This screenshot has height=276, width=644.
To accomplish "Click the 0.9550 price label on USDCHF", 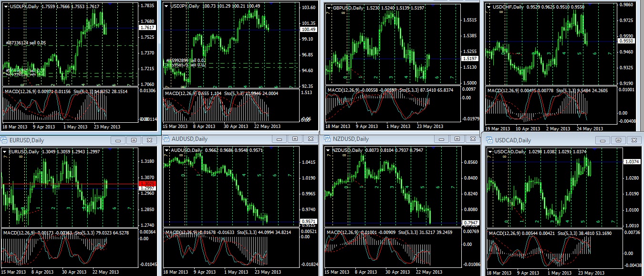I will [625, 42].
